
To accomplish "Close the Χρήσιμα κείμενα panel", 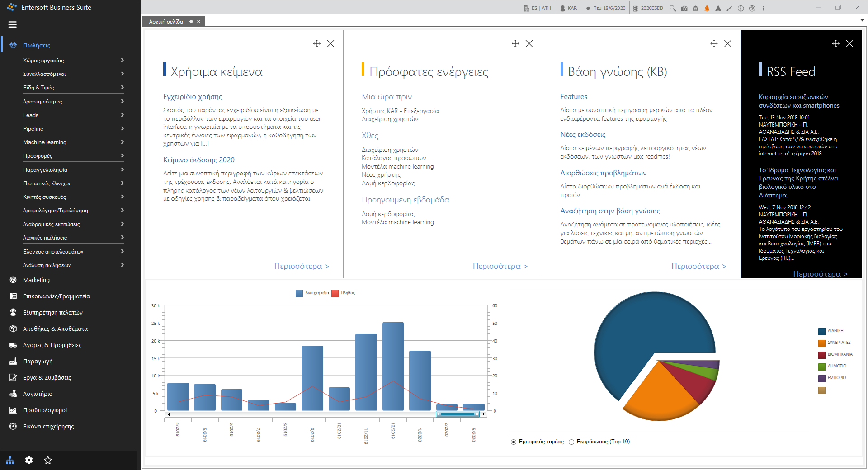I will coord(331,43).
